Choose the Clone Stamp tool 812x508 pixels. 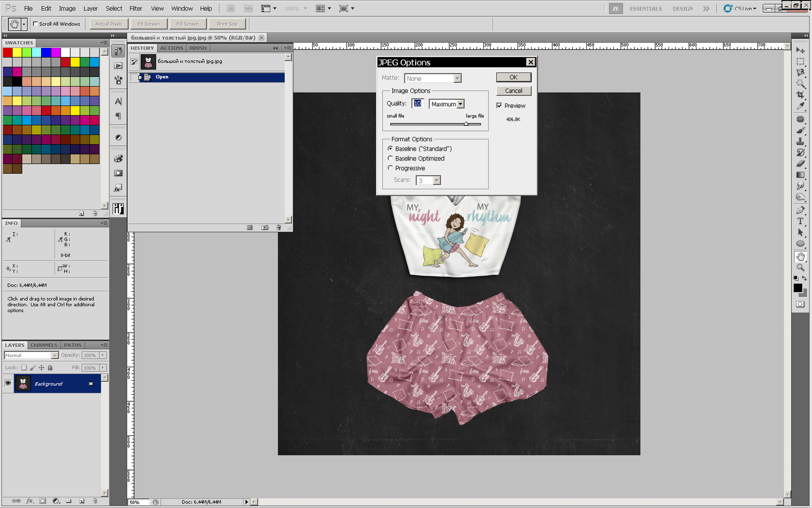point(800,141)
